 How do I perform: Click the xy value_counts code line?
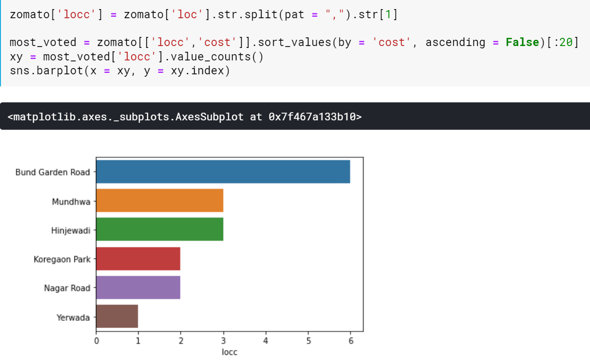coord(137,57)
